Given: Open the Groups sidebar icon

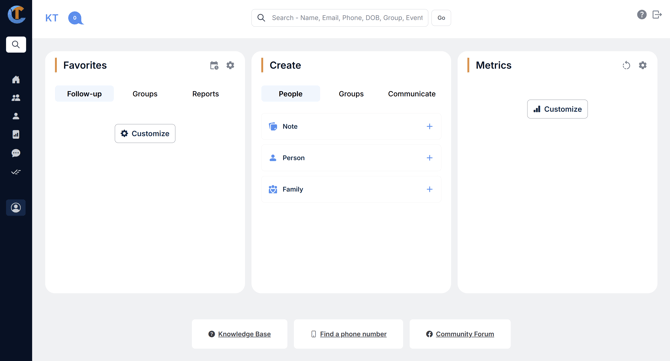Looking at the screenshot, I should pyautogui.click(x=16, y=98).
